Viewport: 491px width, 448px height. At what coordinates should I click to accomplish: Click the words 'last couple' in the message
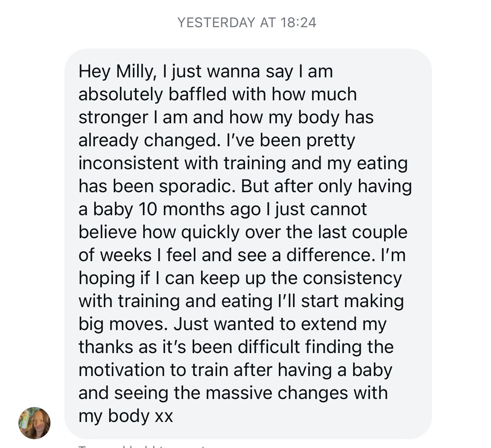[362, 232]
